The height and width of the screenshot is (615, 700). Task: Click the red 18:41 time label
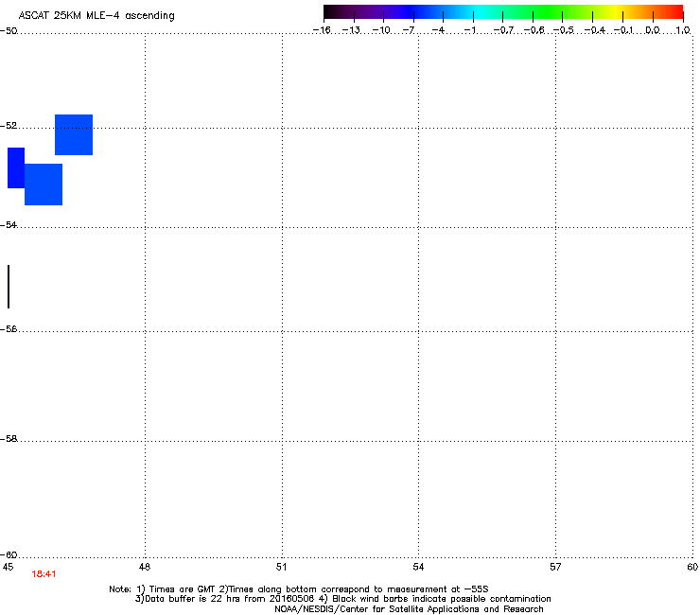(x=44, y=574)
